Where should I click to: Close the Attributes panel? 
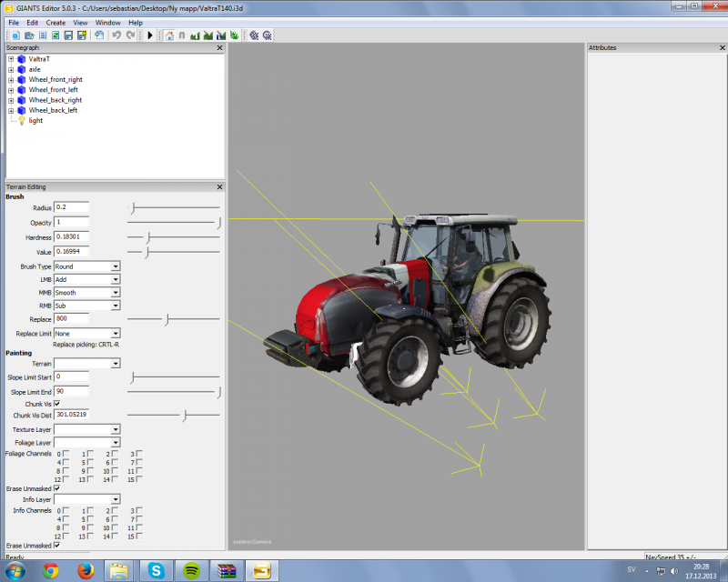[x=722, y=48]
